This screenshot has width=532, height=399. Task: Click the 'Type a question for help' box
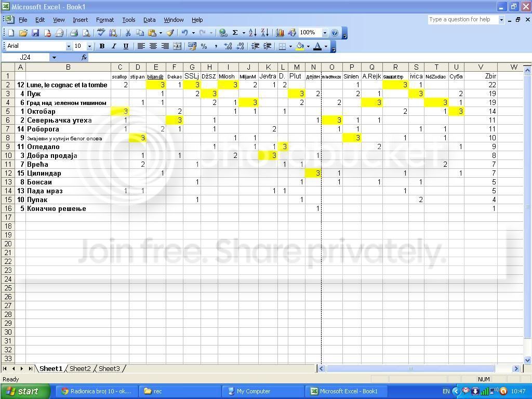(462, 20)
